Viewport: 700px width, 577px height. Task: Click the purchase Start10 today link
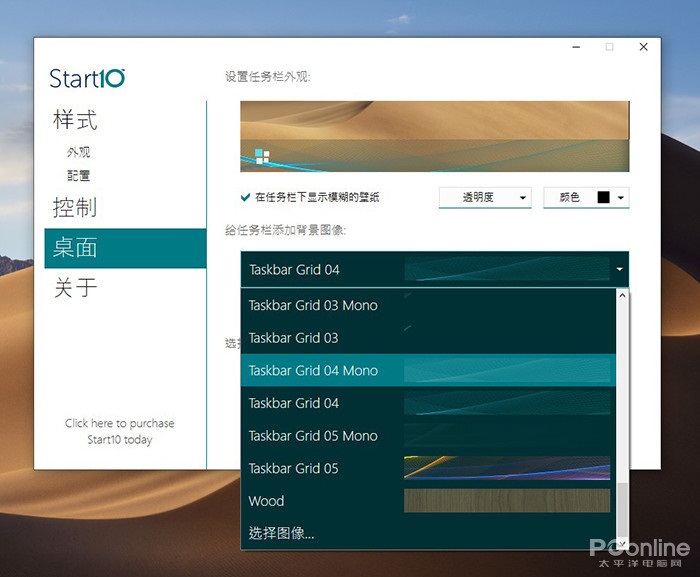click(119, 431)
